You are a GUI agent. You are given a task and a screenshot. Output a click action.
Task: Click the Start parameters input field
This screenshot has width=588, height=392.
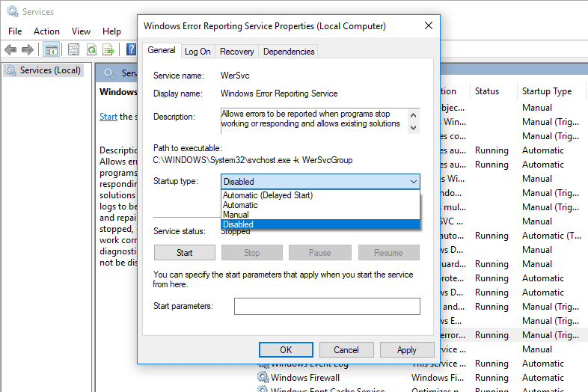[x=327, y=306]
